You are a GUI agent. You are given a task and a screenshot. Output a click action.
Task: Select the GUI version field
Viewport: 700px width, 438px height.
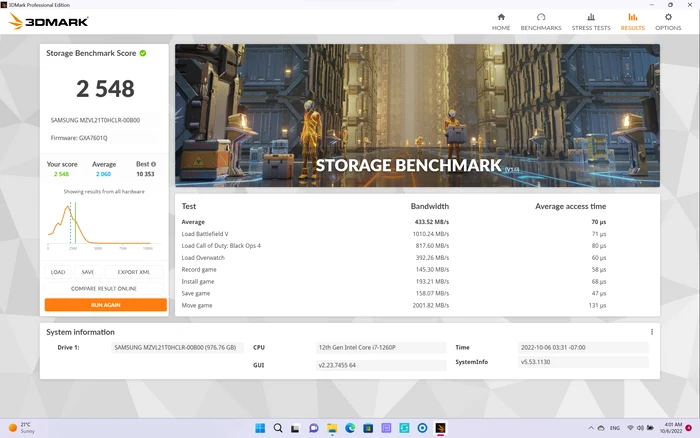(380, 365)
